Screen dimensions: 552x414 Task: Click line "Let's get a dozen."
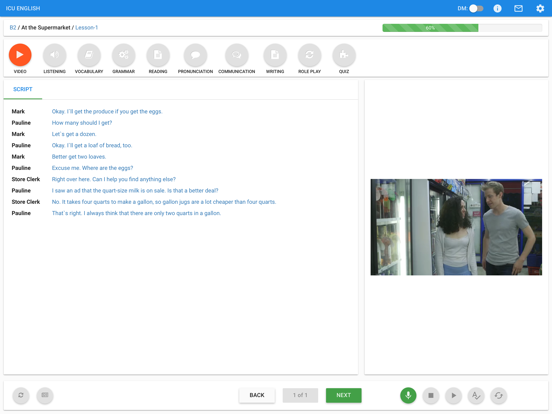[x=74, y=134]
